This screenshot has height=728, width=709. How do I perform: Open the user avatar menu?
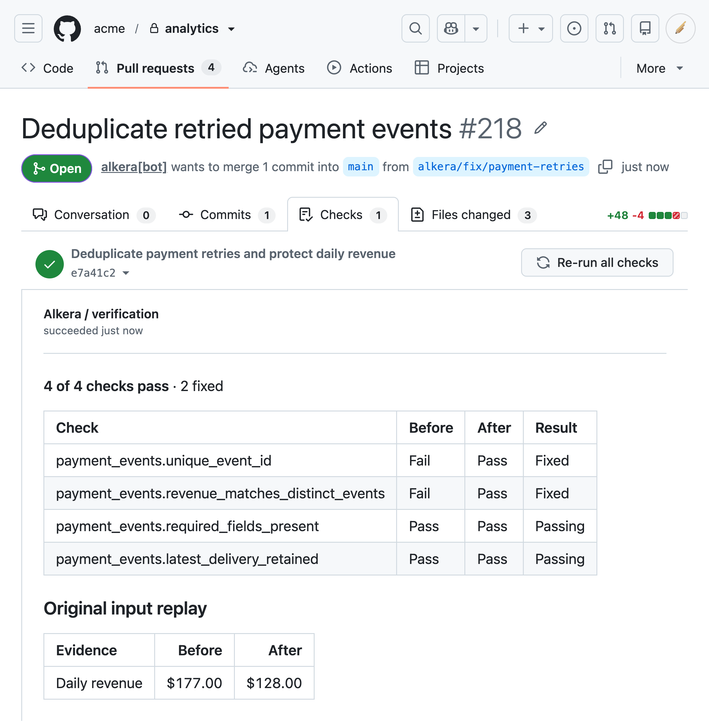680,28
